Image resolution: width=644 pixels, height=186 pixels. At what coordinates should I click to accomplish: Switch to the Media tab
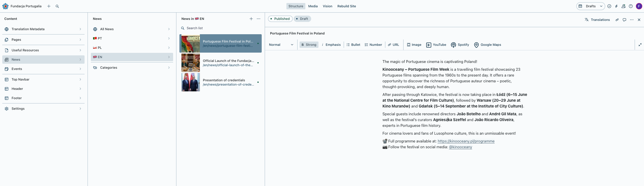tap(313, 6)
